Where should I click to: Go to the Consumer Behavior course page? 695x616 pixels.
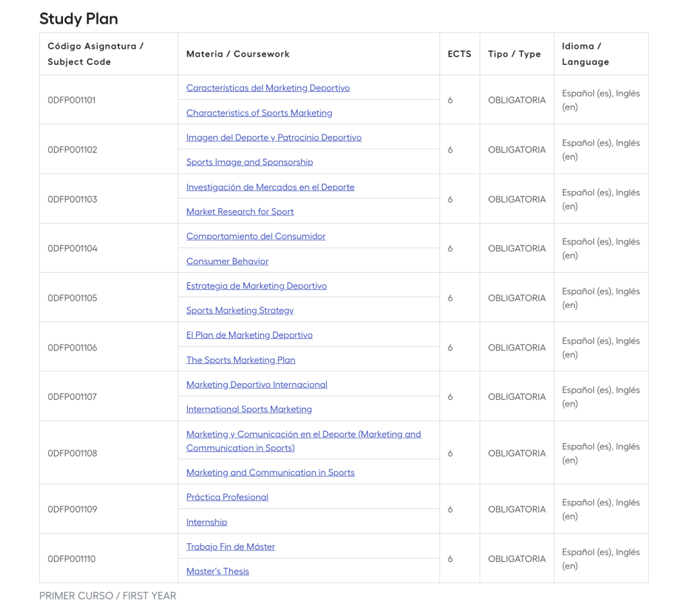pyautogui.click(x=227, y=261)
